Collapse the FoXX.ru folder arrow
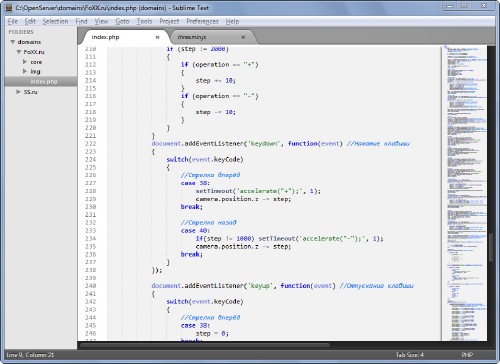 tap(19, 52)
